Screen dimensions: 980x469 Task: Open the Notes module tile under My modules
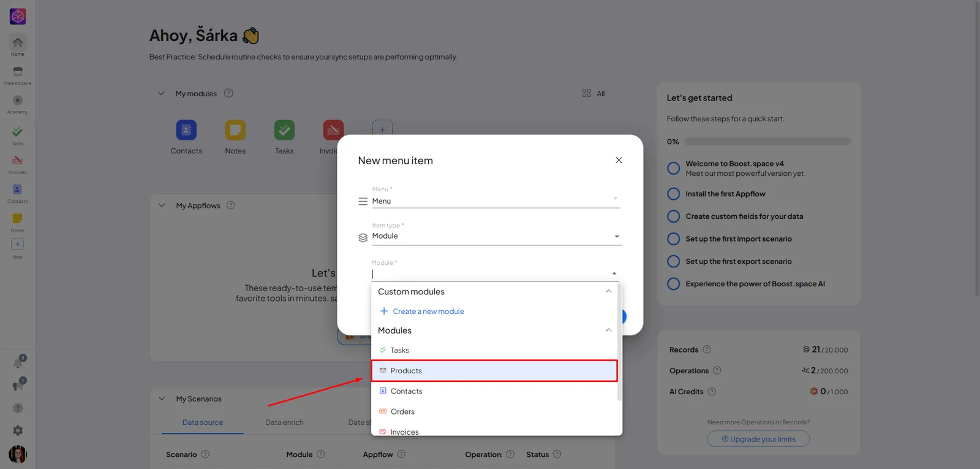tap(235, 137)
